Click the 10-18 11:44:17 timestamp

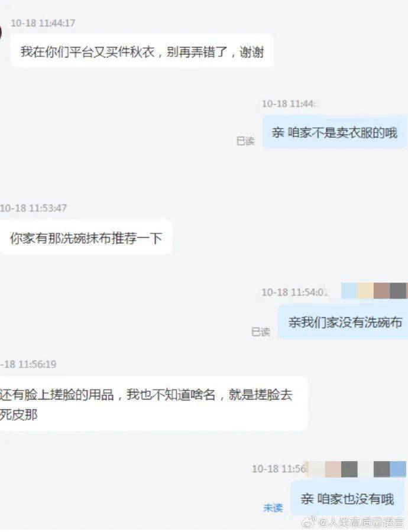tap(43, 22)
